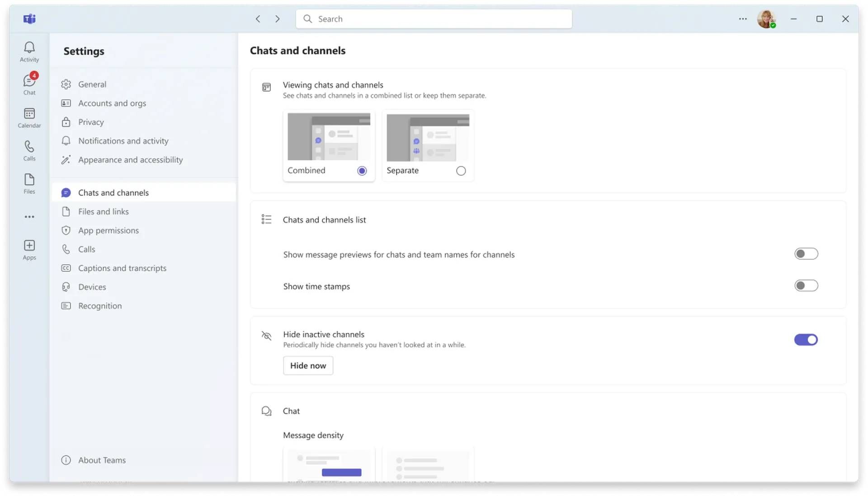Click the Teams logo icon

[29, 19]
